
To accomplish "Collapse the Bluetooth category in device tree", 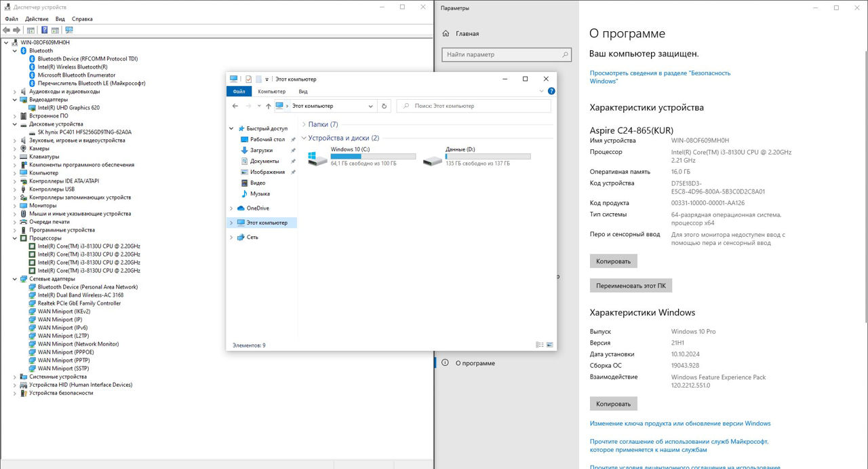I will pyautogui.click(x=15, y=51).
